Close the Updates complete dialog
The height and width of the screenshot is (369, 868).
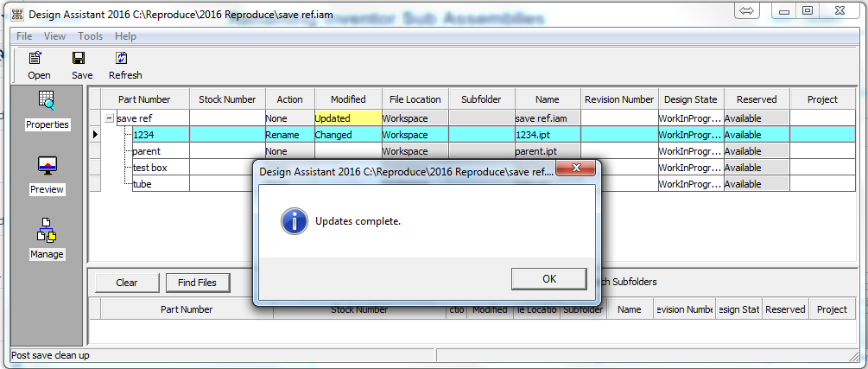click(576, 168)
